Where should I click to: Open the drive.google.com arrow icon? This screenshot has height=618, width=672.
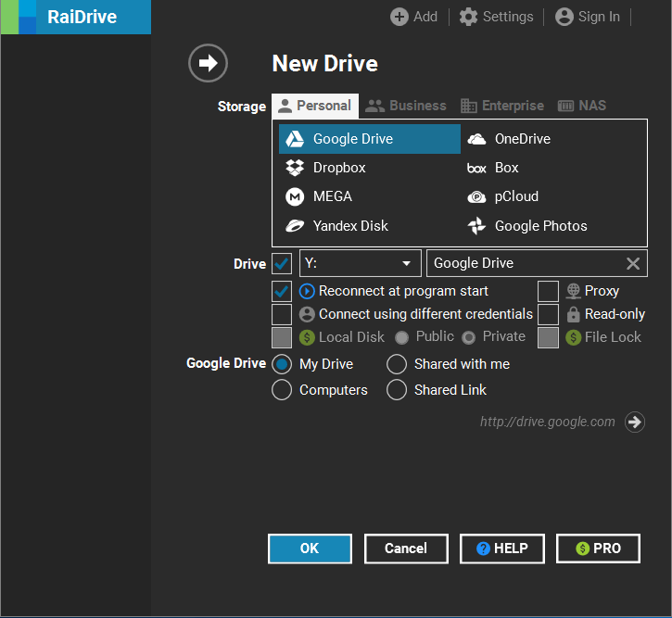634,423
